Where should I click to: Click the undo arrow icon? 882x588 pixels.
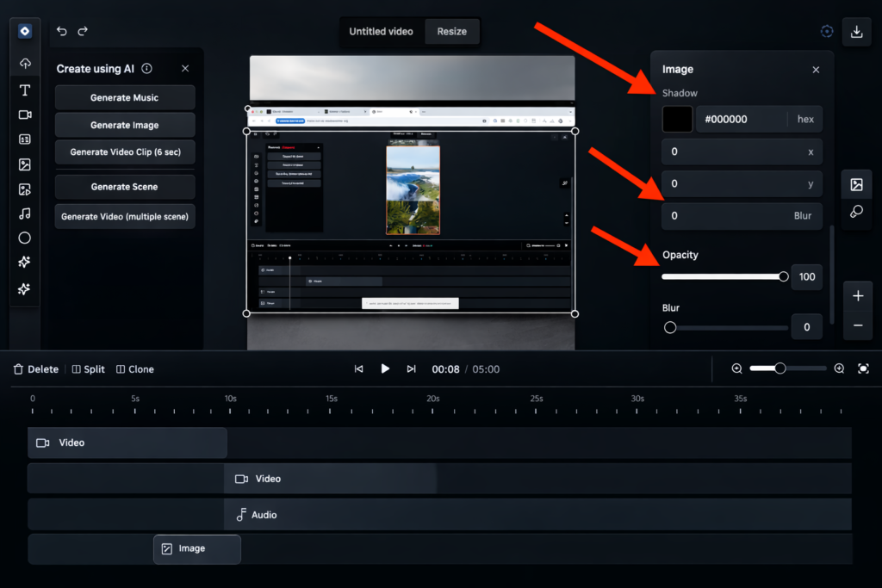[x=62, y=31]
